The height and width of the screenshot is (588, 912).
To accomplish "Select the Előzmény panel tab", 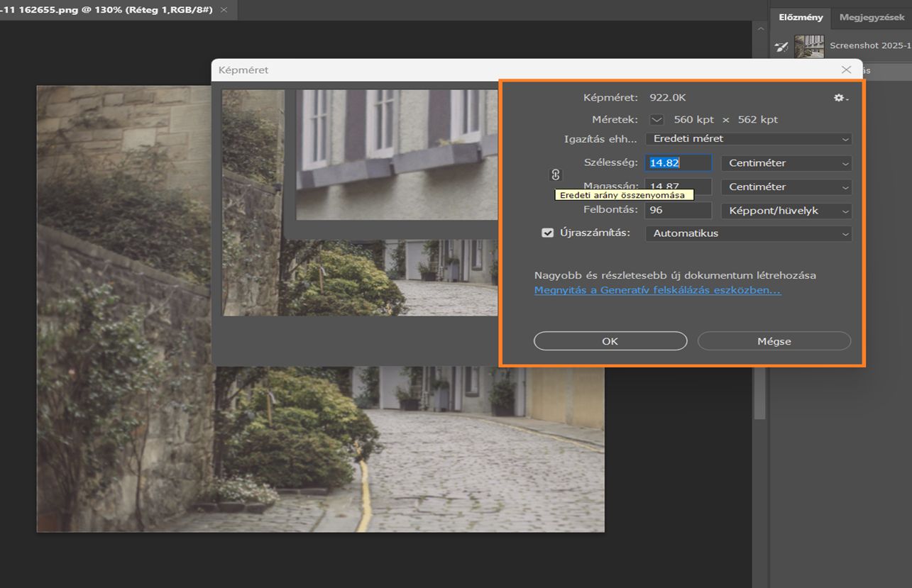I will [x=801, y=18].
